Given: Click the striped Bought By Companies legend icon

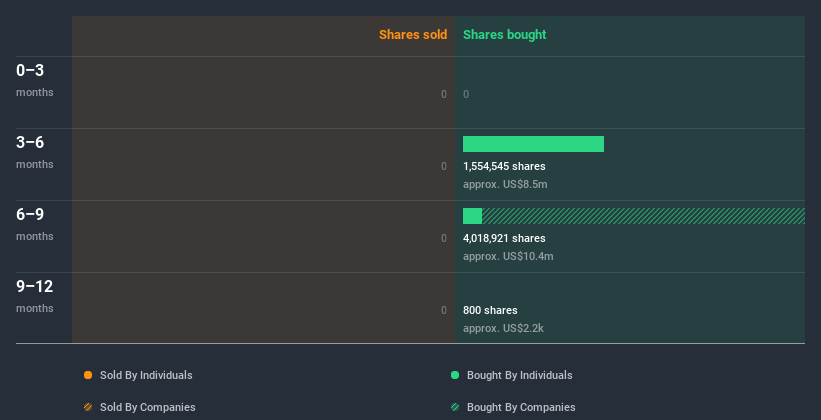Looking at the screenshot, I should (x=455, y=407).
